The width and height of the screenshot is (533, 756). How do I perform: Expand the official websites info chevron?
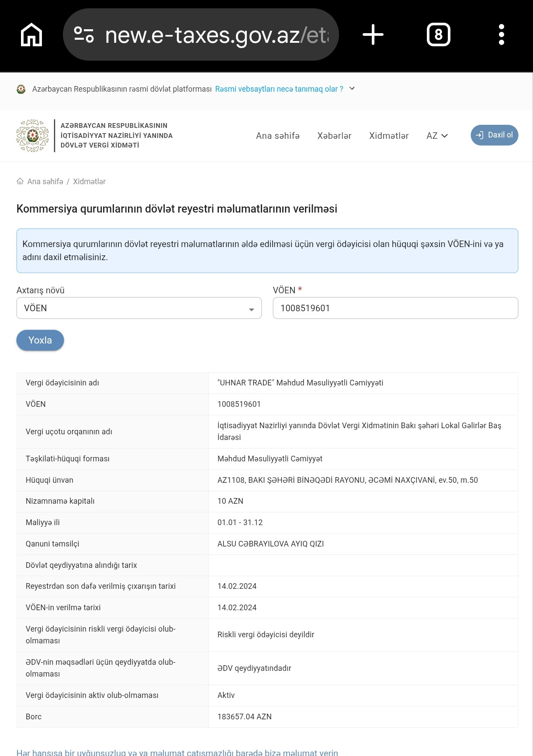point(352,89)
